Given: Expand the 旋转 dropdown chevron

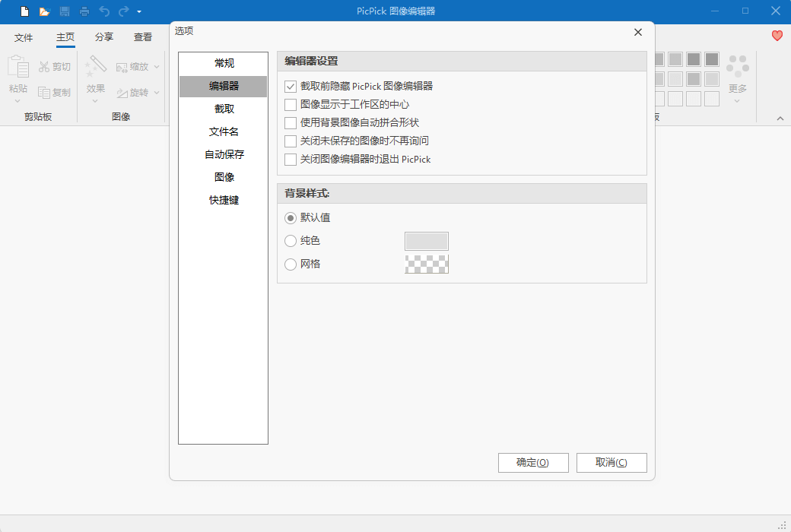Looking at the screenshot, I should click(157, 92).
